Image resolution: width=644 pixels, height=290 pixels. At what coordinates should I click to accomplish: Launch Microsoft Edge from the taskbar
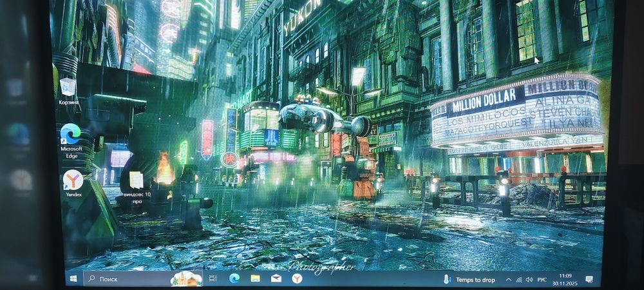click(234, 278)
